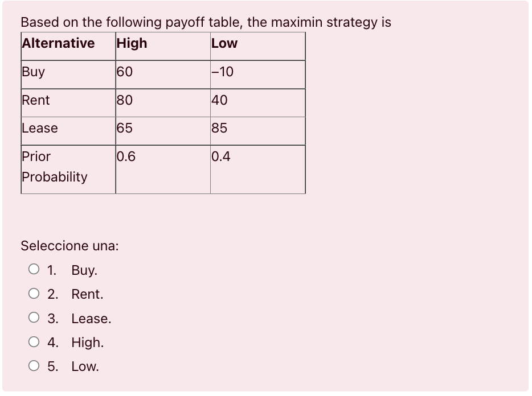Screen dimensions: 532x396
Task: Click the maximin strategy question text
Action: tap(205, 22)
